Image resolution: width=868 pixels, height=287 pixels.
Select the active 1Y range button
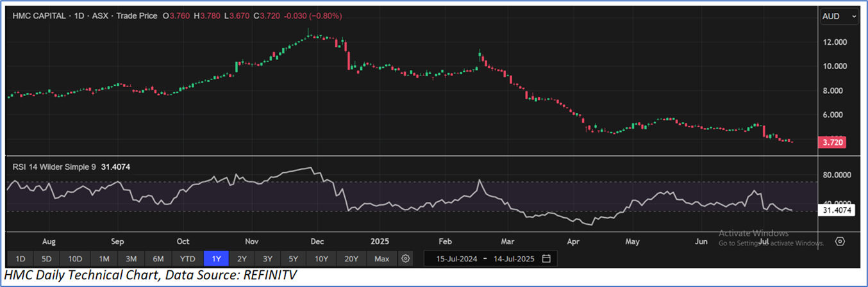(215, 259)
